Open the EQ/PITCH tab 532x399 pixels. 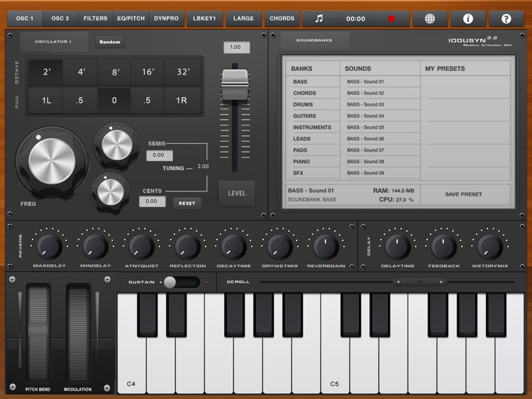click(131, 18)
